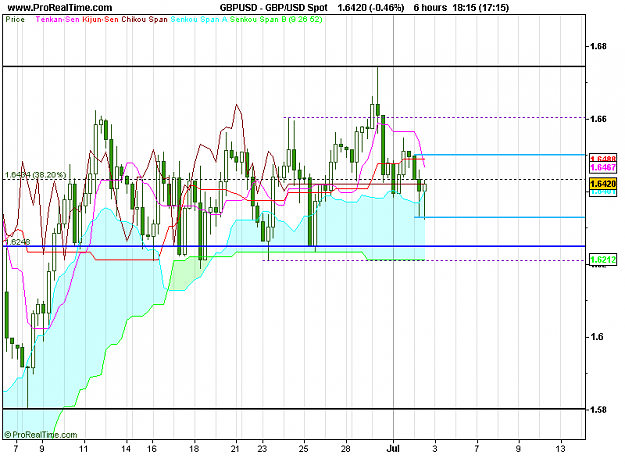This screenshot has height=469, width=625.
Task: Select Senkou Span B (9 26 52) legend entry
Action: point(276,19)
